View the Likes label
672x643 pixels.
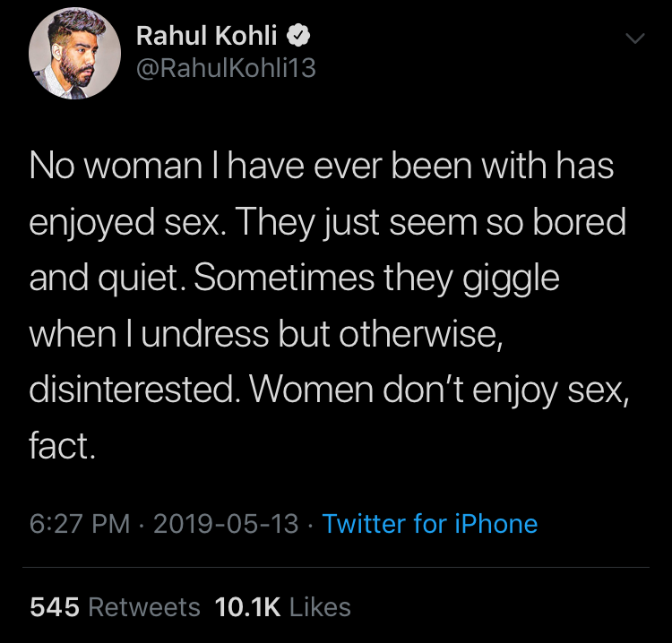tap(320, 607)
